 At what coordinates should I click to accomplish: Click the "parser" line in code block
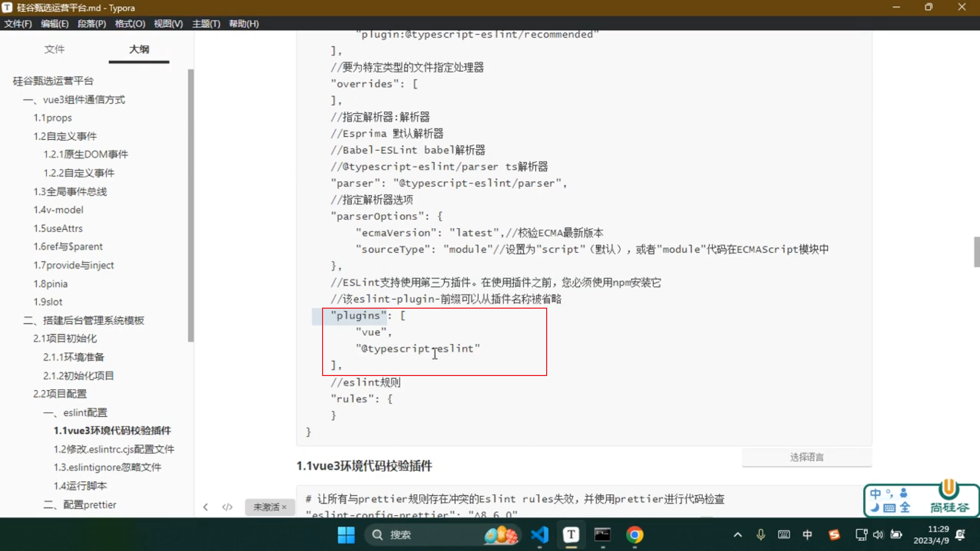449,183
